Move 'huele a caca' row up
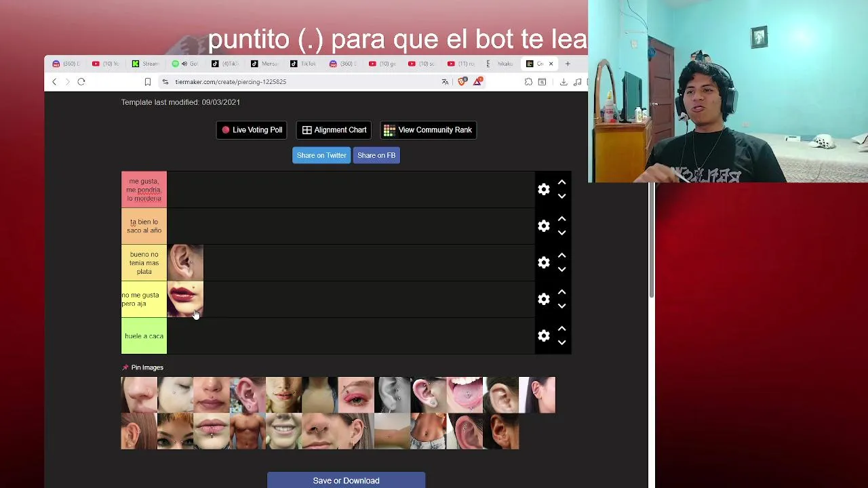Image resolution: width=868 pixels, height=488 pixels. pyautogui.click(x=561, y=329)
